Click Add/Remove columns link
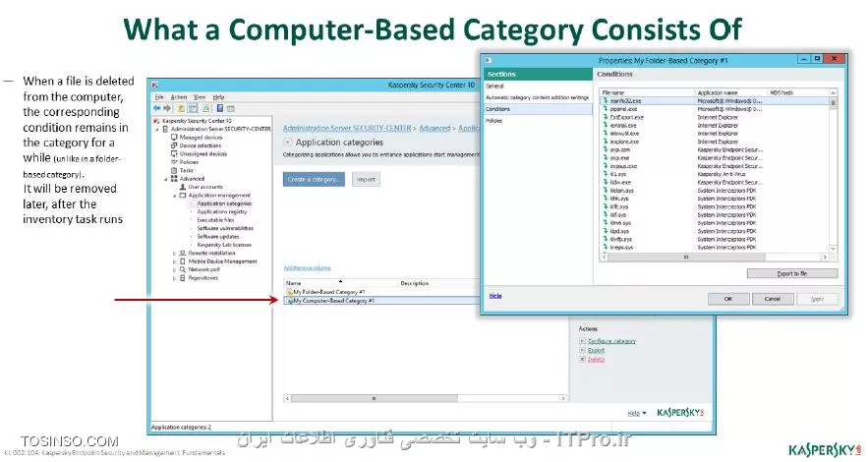This screenshot has width=868, height=462. coord(308,267)
